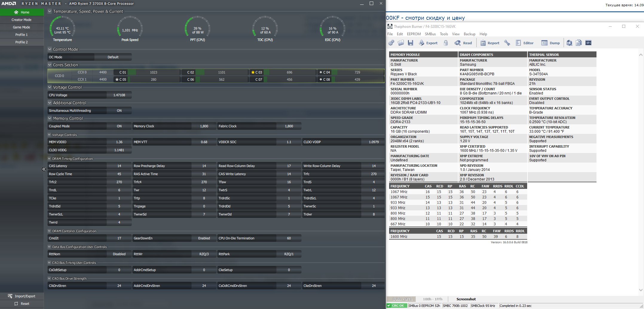
Task: Open the Tools menu in Thaiphoon Burner
Action: pyautogui.click(x=444, y=34)
